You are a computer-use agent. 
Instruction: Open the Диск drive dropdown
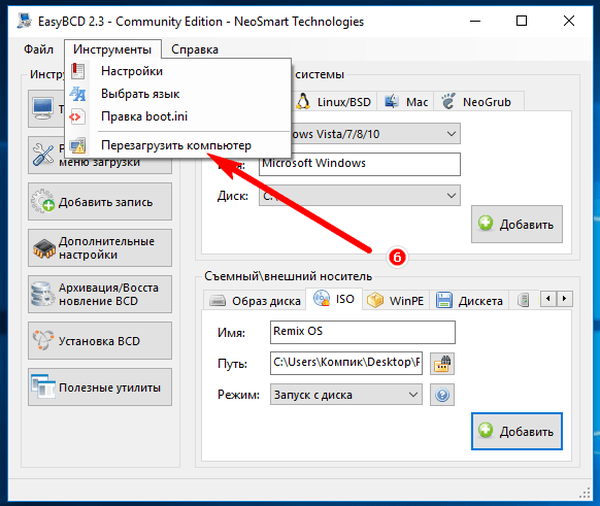tap(450, 197)
